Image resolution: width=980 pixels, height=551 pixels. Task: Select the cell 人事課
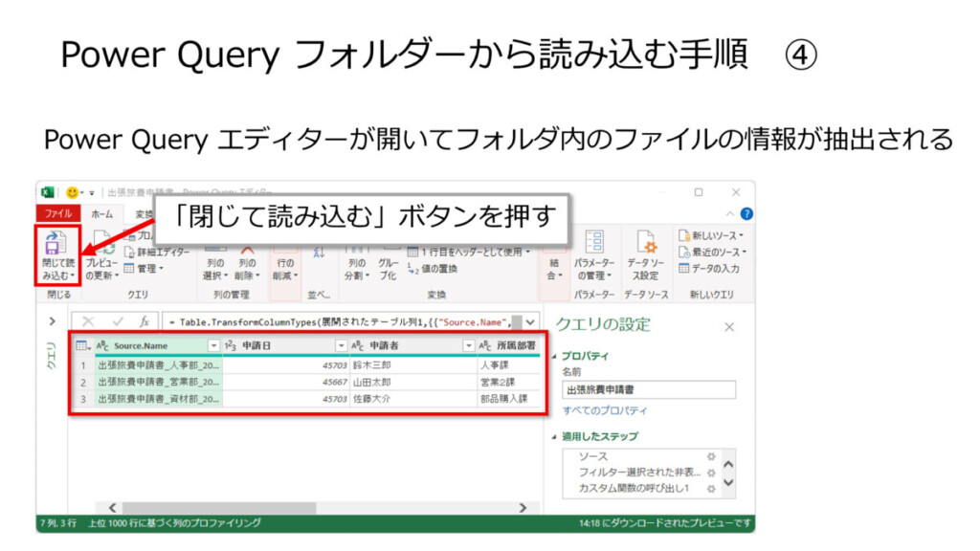tap(509, 364)
